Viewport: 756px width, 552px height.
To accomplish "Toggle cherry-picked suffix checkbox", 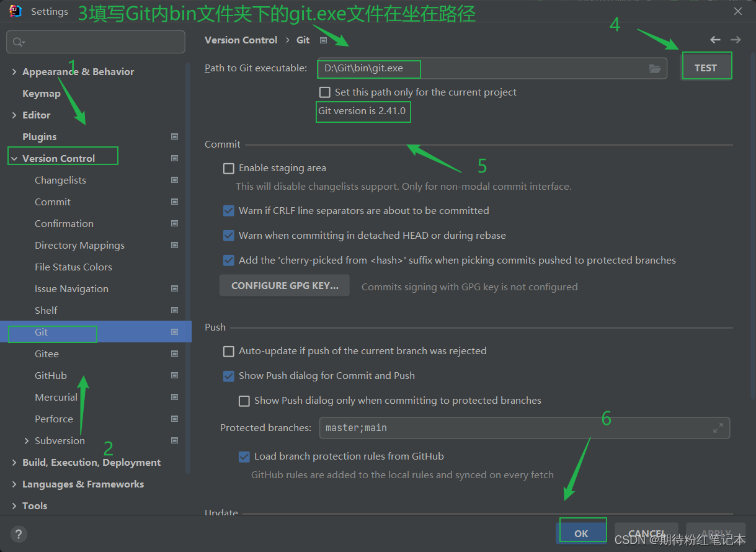I will (x=228, y=260).
